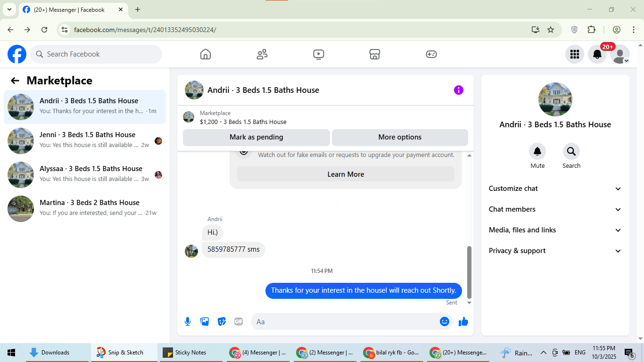Expand the Customize chat section
Viewport: 644px width, 362px height.
(555, 189)
